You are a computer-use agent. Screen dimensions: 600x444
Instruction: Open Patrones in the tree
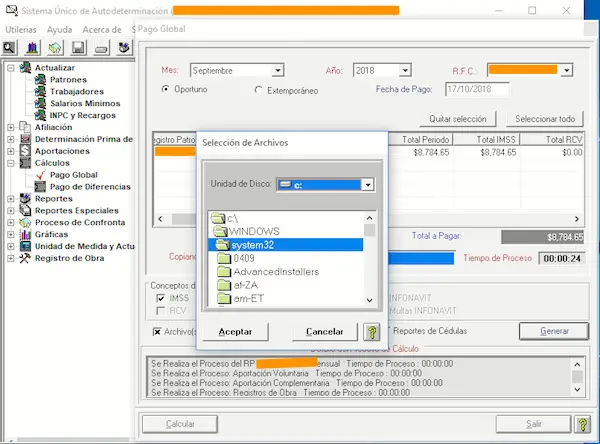(68, 80)
